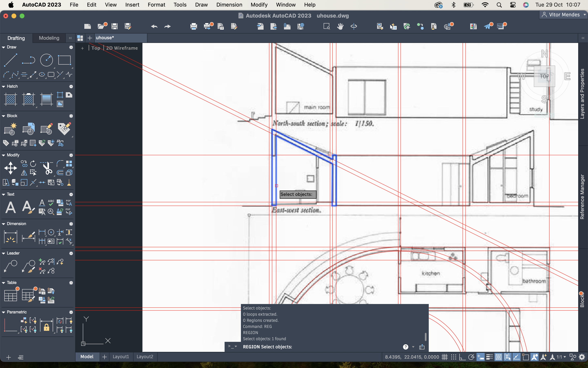
Task: Click the command history scrollbar
Action: point(425,337)
